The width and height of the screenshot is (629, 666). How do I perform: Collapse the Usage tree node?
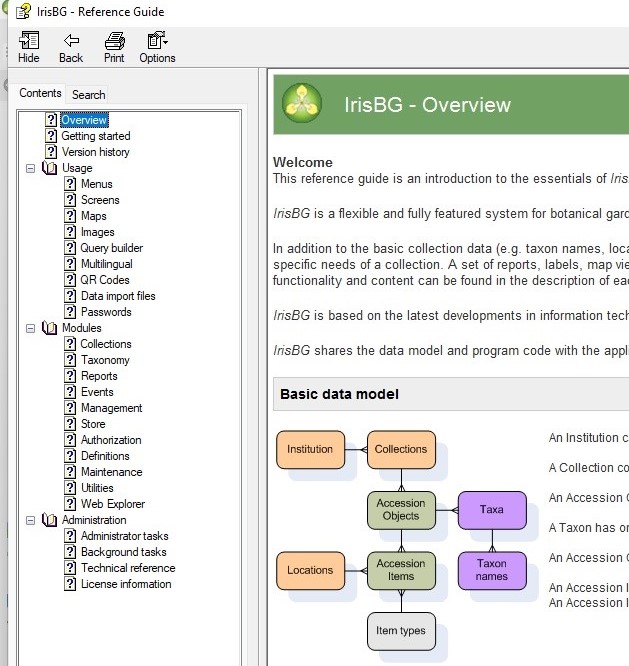coord(31,168)
